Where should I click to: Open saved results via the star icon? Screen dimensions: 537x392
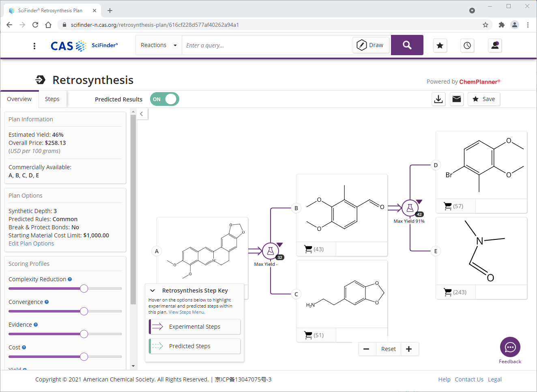(440, 45)
